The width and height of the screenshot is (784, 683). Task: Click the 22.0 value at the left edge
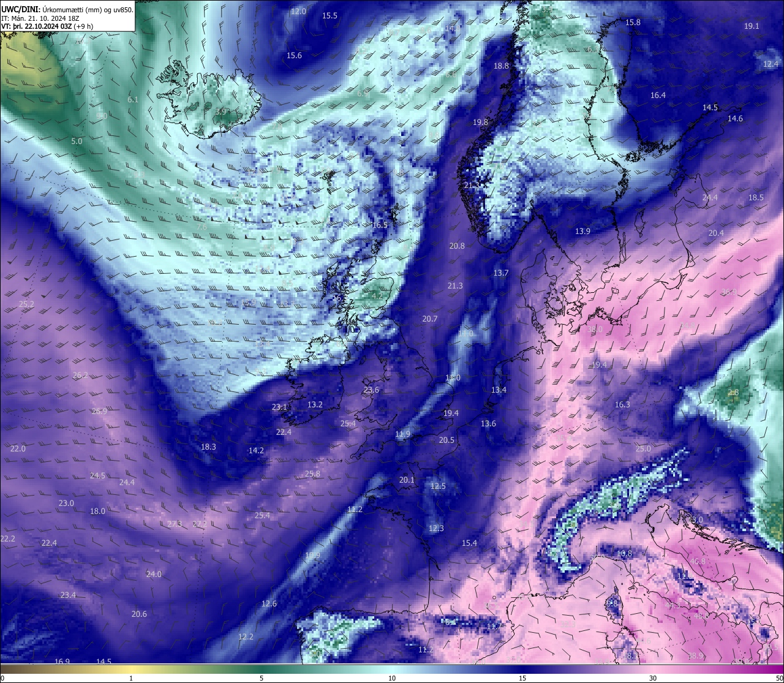[x=18, y=448]
